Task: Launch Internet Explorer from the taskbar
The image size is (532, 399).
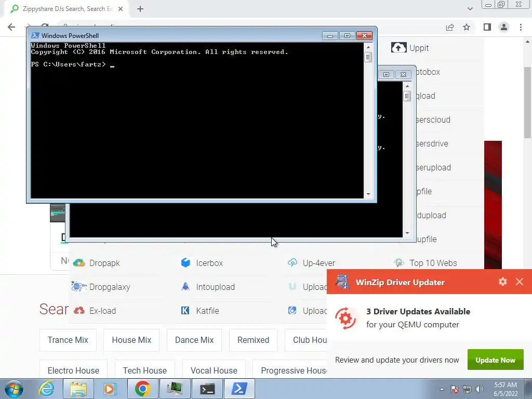Action: [46, 389]
